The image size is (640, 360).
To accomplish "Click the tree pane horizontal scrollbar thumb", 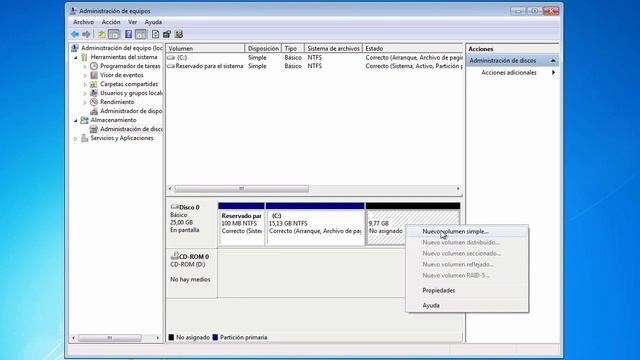I will (109, 338).
